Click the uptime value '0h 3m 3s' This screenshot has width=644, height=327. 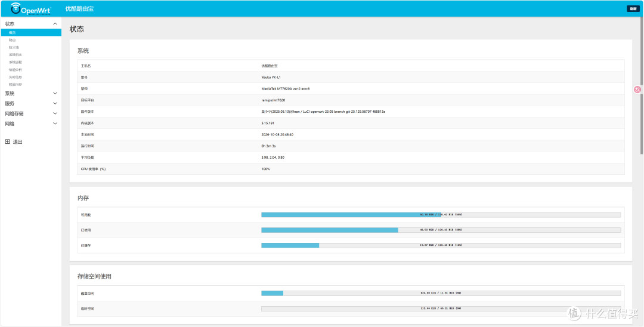pos(268,146)
